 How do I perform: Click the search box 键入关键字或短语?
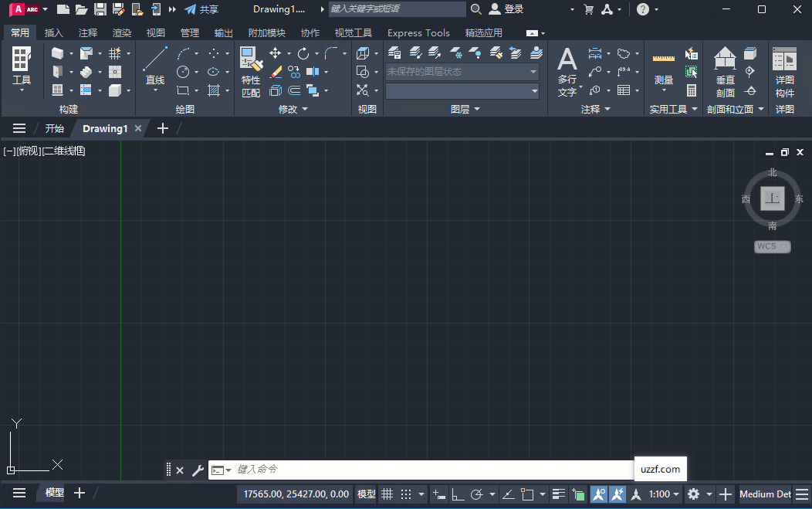[398, 9]
